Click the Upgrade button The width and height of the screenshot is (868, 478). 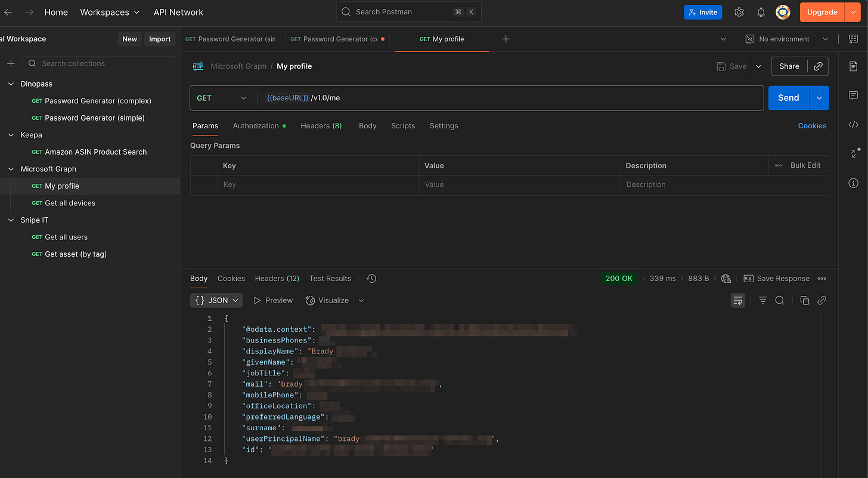point(822,12)
